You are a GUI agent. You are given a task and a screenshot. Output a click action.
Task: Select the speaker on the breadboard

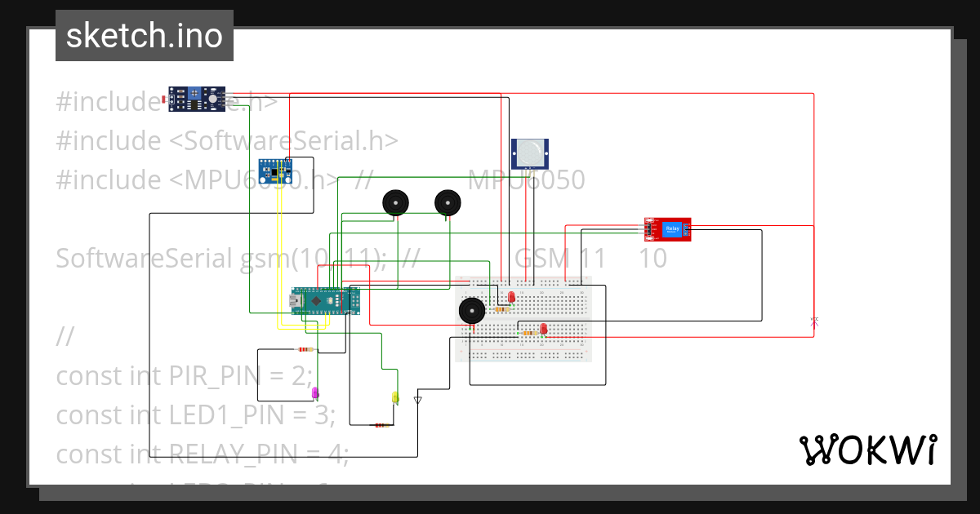pyautogui.click(x=472, y=310)
